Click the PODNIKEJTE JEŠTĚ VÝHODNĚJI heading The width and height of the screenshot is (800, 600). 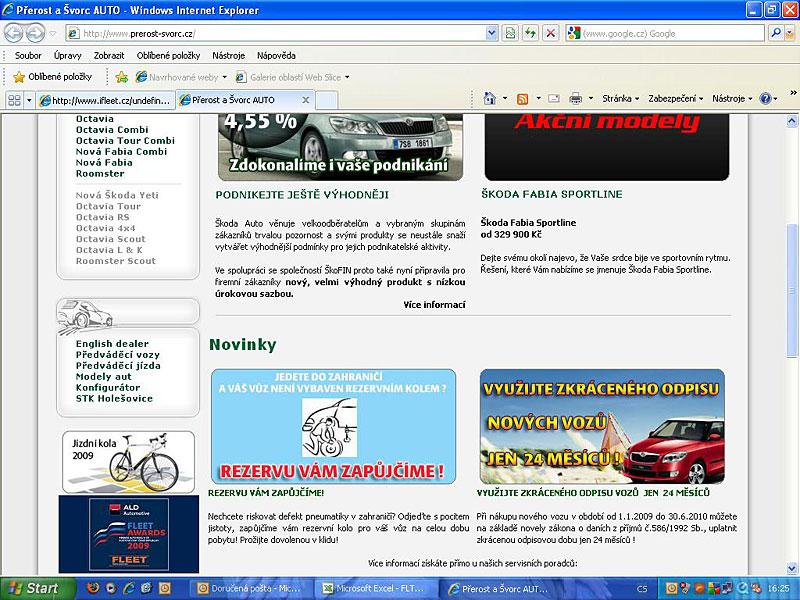click(x=302, y=194)
